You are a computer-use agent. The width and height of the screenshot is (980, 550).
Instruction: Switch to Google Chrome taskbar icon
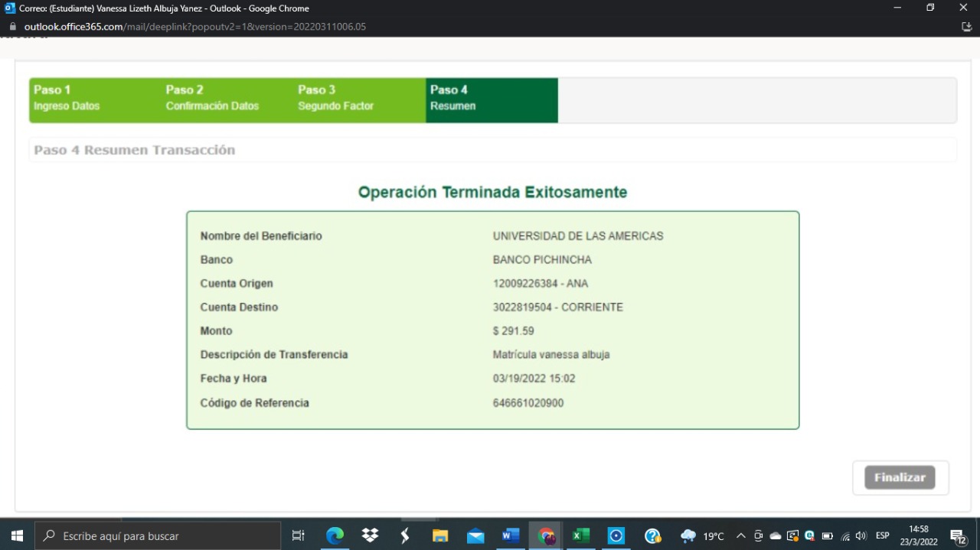(x=546, y=536)
